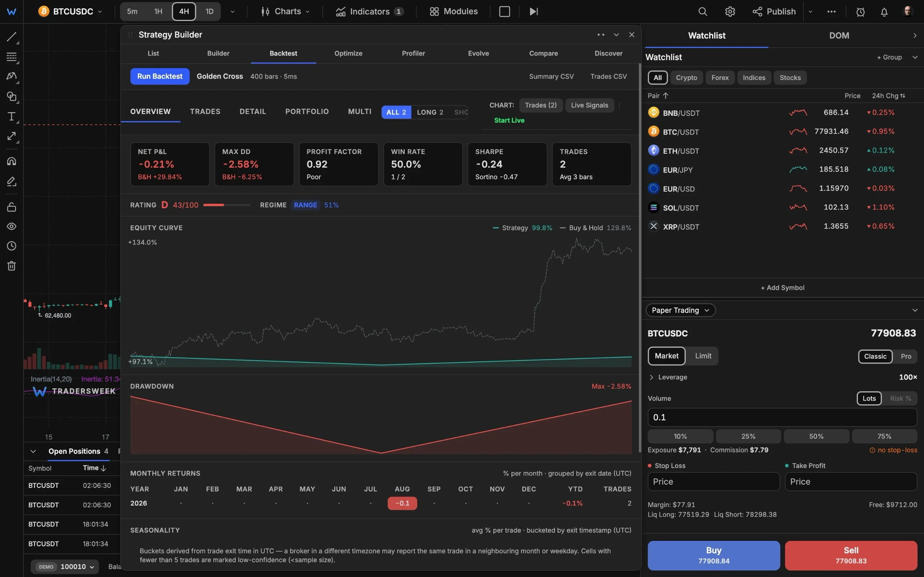Select the 1H timeframe
The image size is (924, 577).
pyautogui.click(x=158, y=12)
